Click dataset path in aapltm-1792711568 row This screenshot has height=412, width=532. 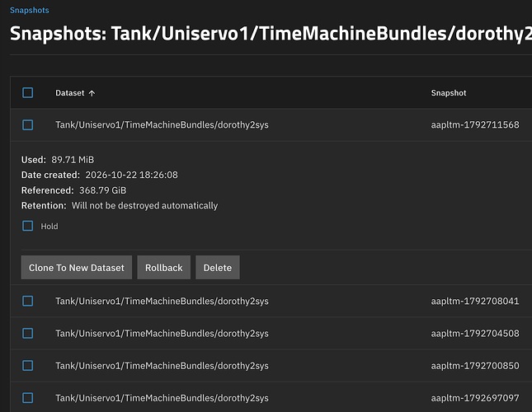(x=162, y=124)
